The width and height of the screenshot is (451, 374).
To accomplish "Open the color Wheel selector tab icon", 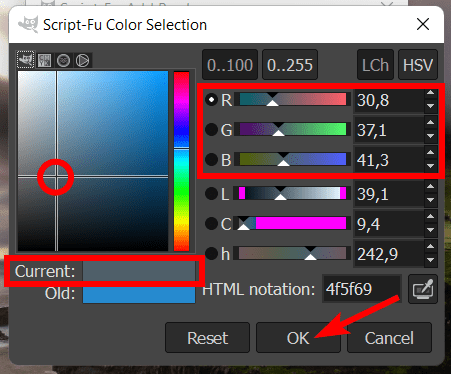I will click(82, 61).
